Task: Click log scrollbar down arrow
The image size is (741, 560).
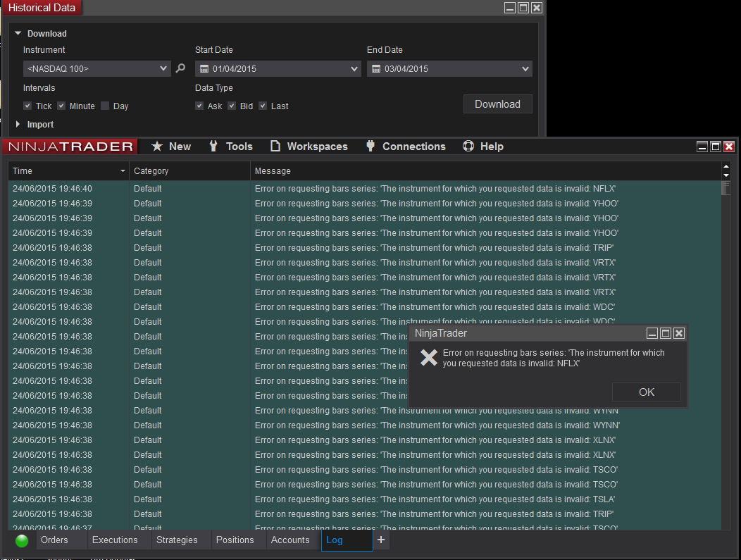Action: pyautogui.click(x=726, y=175)
